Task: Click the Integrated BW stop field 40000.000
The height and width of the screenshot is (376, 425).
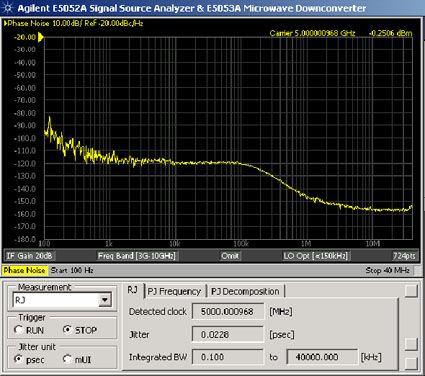Action: [x=322, y=357]
